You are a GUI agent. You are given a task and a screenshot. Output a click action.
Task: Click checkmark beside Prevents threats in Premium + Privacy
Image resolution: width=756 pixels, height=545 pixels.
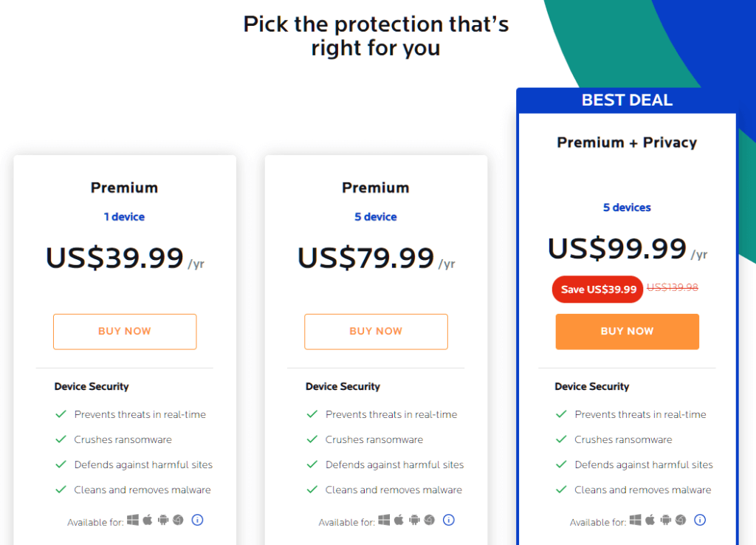pos(563,414)
